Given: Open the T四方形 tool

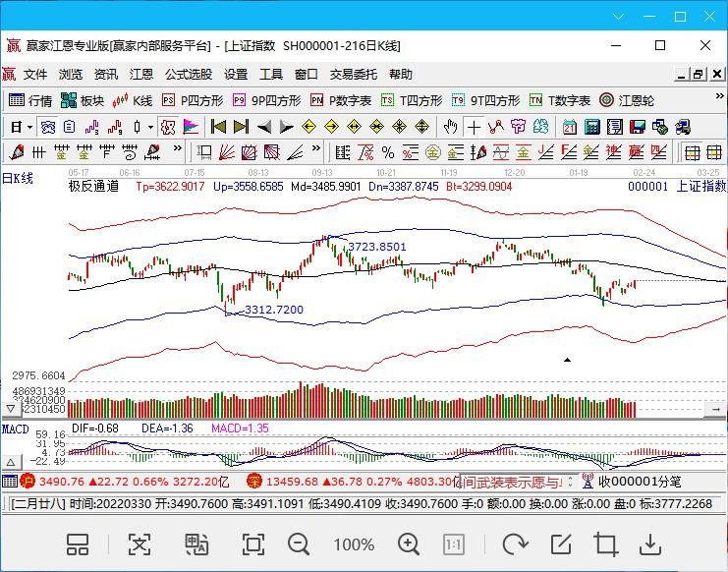Looking at the screenshot, I should point(412,100).
